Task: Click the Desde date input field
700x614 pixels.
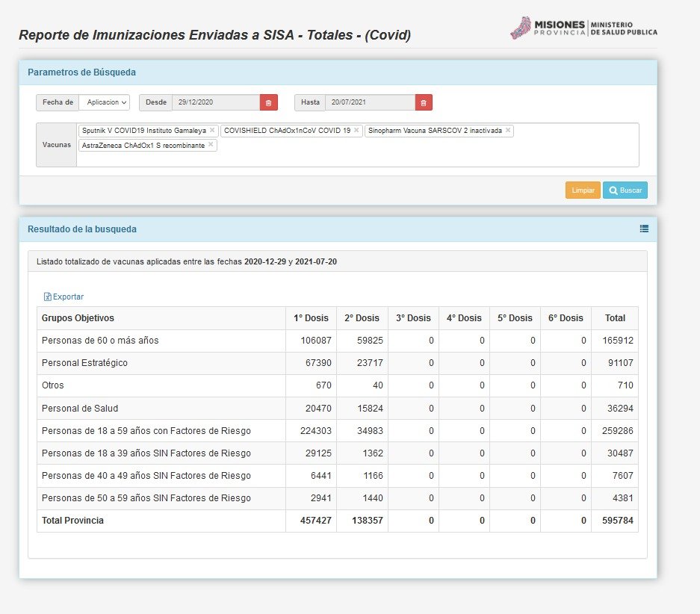Action: (215, 102)
